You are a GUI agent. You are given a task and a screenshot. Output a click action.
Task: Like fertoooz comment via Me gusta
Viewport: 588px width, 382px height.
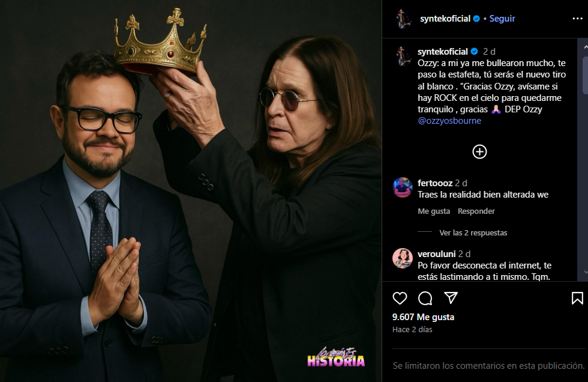(x=434, y=211)
